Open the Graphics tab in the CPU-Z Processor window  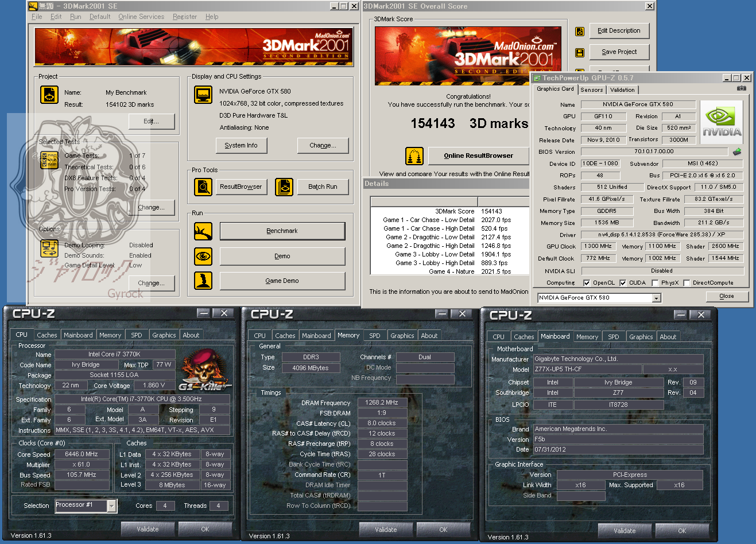(x=164, y=335)
